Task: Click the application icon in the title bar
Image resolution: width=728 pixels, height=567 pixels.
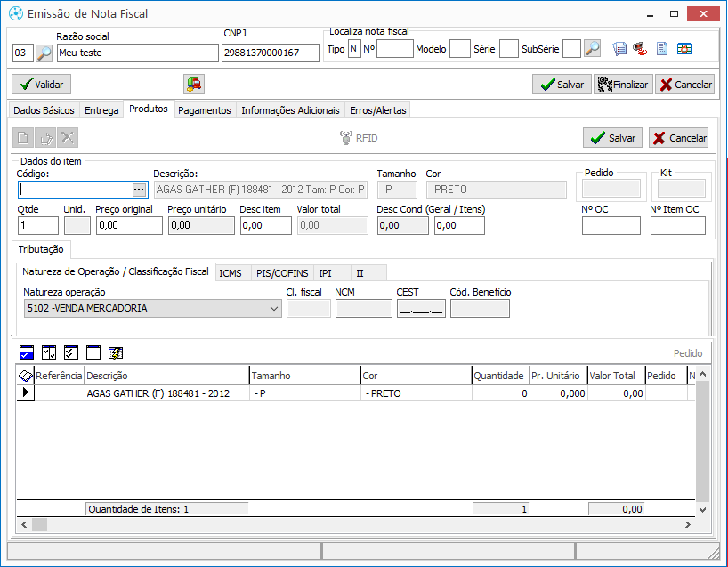Action: (16, 14)
